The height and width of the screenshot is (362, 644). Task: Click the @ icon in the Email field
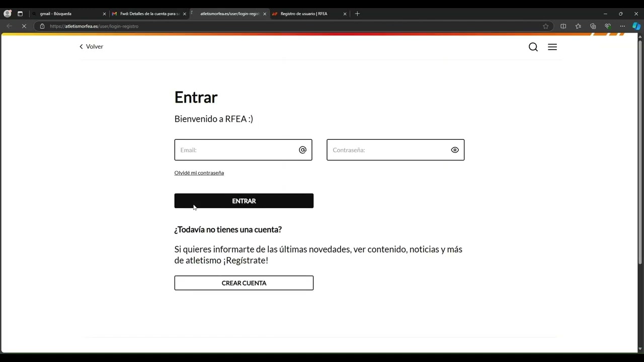302,150
